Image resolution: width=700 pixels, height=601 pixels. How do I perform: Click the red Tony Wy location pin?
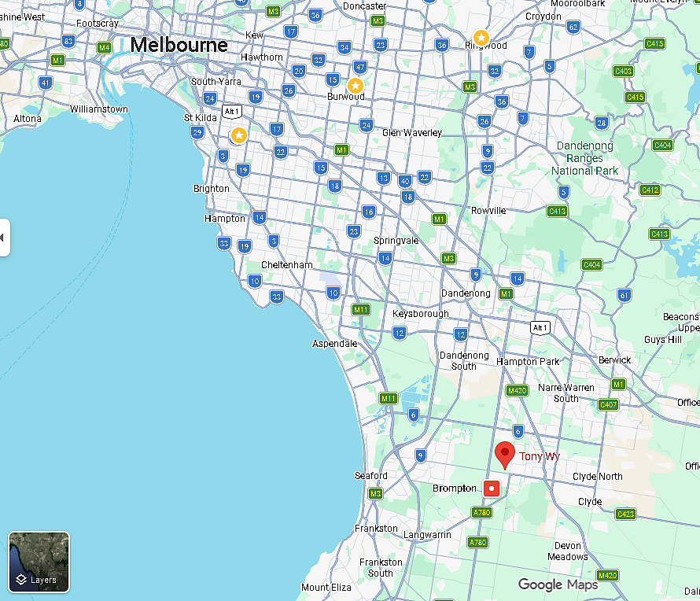pos(505,455)
